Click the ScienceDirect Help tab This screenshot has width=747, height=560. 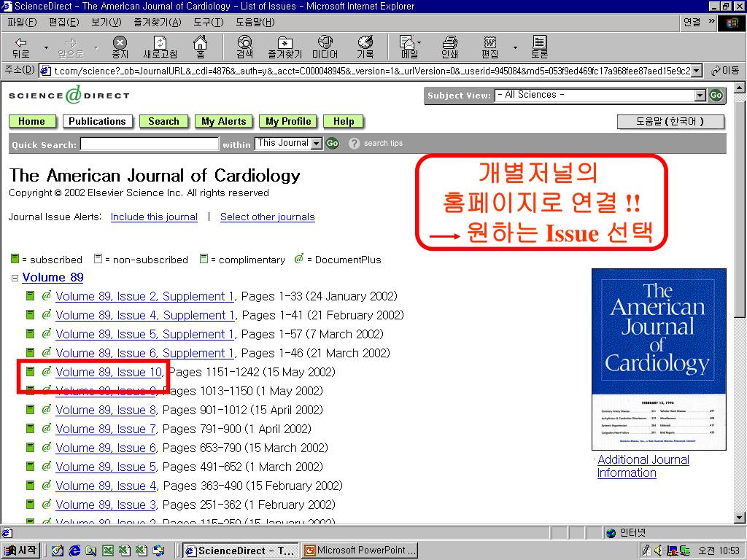(344, 122)
